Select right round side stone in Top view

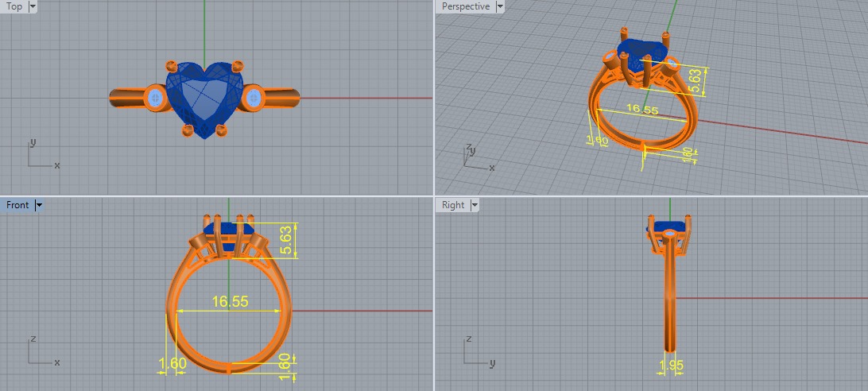(x=254, y=99)
